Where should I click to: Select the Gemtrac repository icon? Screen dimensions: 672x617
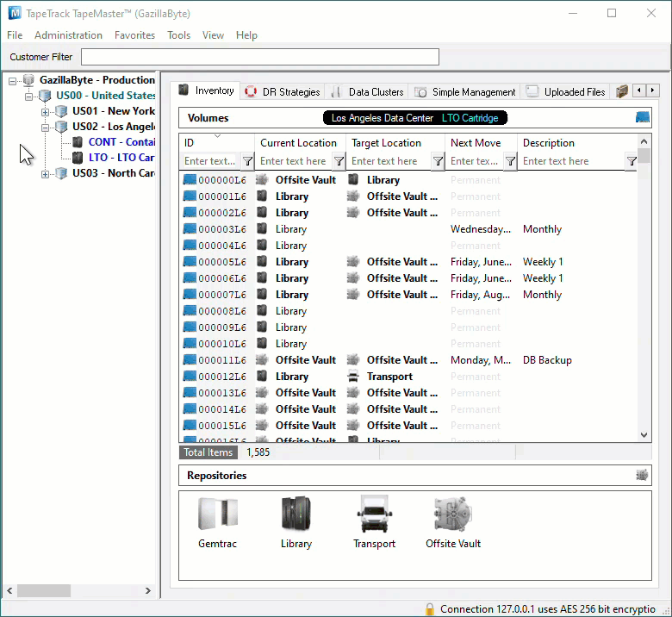[218, 514]
